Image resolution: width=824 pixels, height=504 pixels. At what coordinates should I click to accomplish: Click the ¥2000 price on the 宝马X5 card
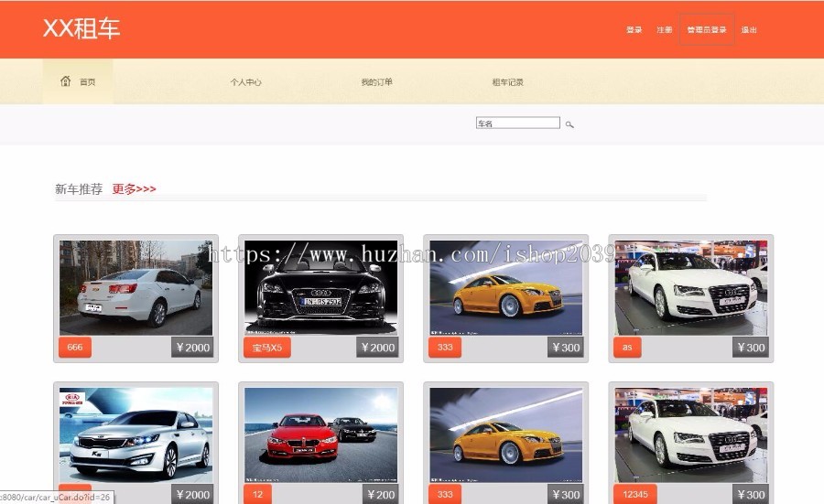(x=377, y=347)
